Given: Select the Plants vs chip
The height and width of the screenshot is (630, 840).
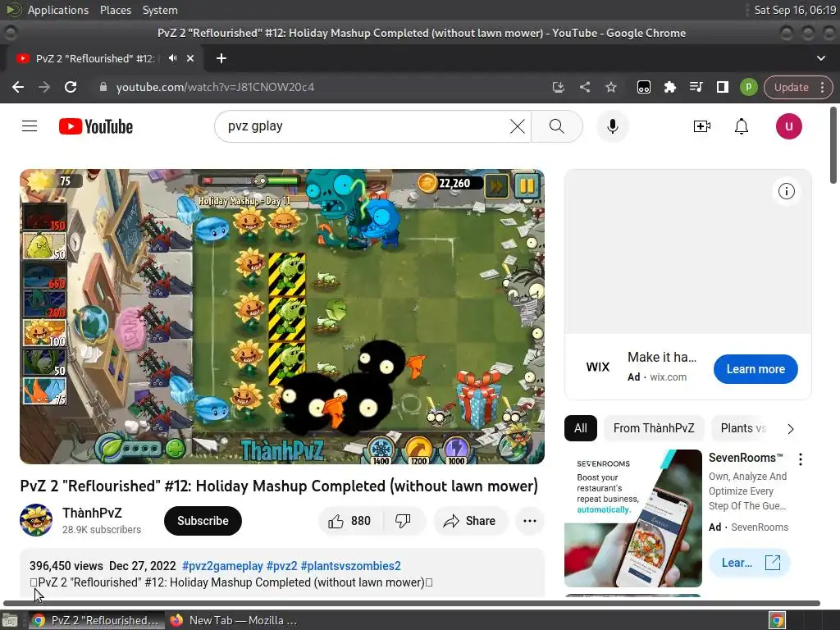Looking at the screenshot, I should click(x=742, y=428).
